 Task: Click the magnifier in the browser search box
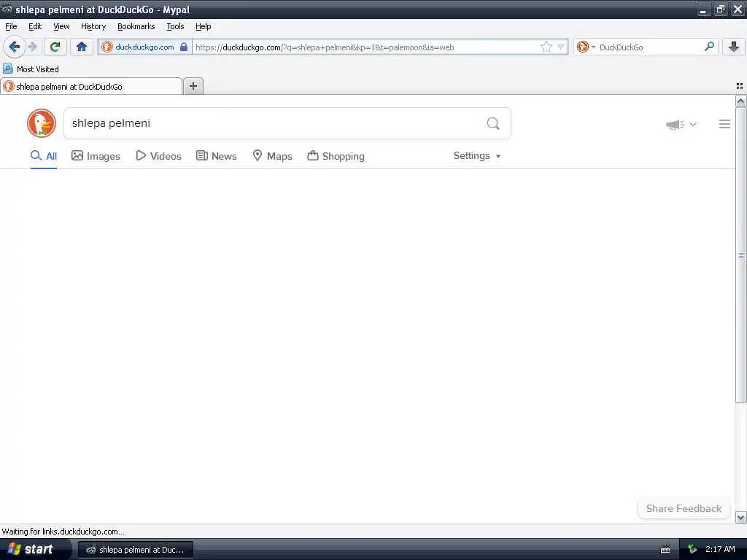[x=709, y=47]
